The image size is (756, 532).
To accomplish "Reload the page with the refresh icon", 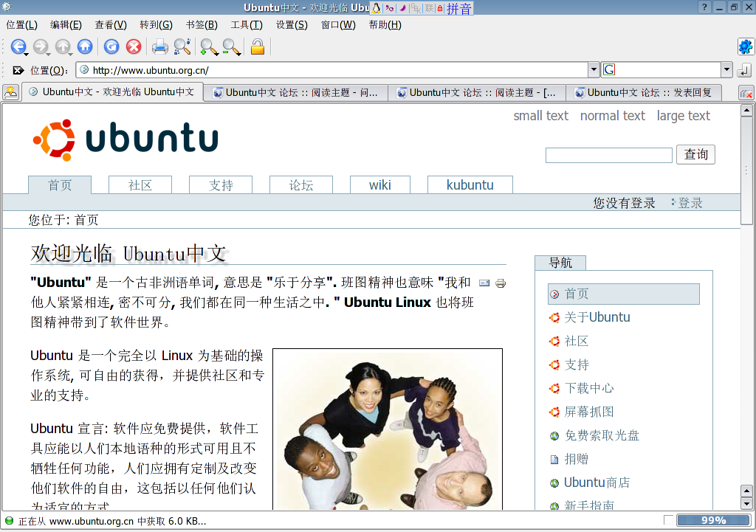I will coord(111,46).
